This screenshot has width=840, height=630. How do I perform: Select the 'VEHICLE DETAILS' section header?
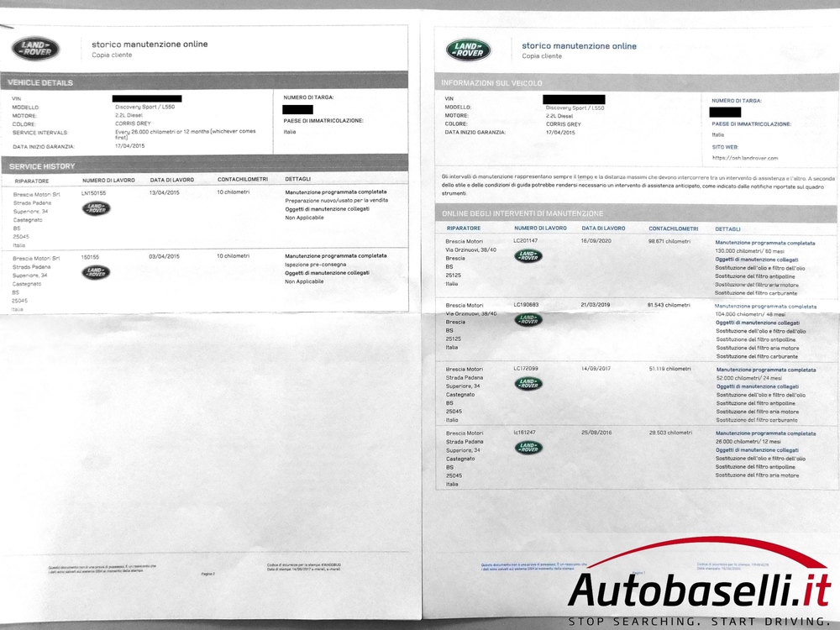pos(40,82)
